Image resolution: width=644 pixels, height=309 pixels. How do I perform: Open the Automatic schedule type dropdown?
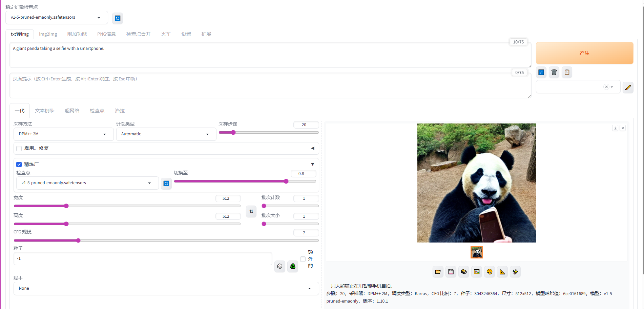(166, 134)
